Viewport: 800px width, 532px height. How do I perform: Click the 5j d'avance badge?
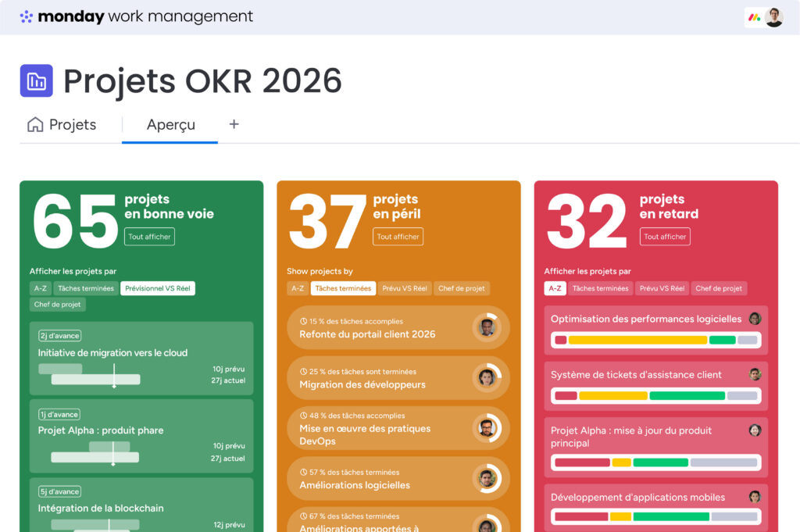coord(59,491)
